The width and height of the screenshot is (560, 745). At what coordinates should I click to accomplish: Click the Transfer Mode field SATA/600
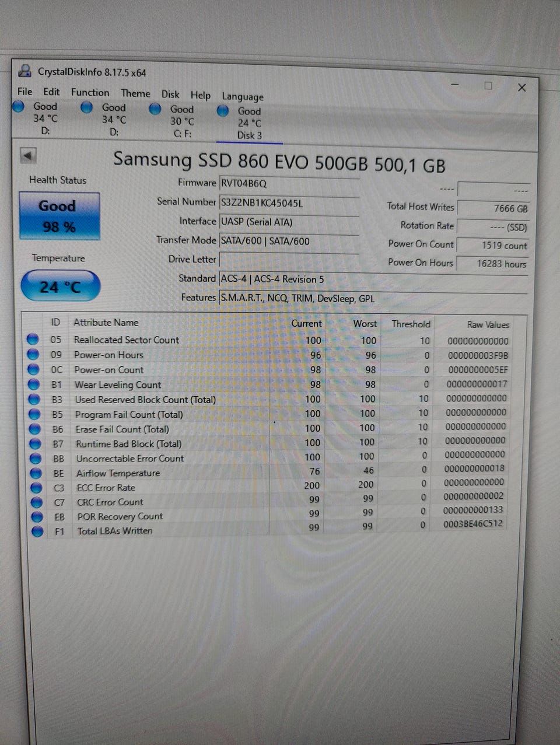click(289, 241)
